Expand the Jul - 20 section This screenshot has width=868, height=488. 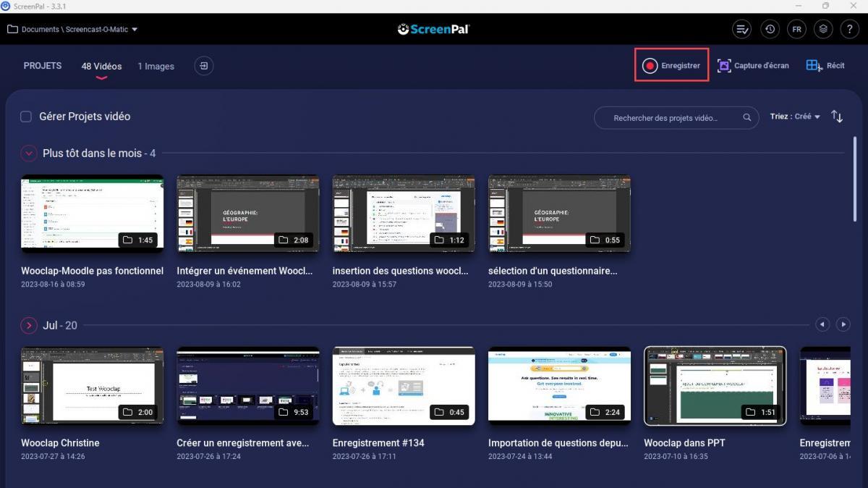coord(29,326)
